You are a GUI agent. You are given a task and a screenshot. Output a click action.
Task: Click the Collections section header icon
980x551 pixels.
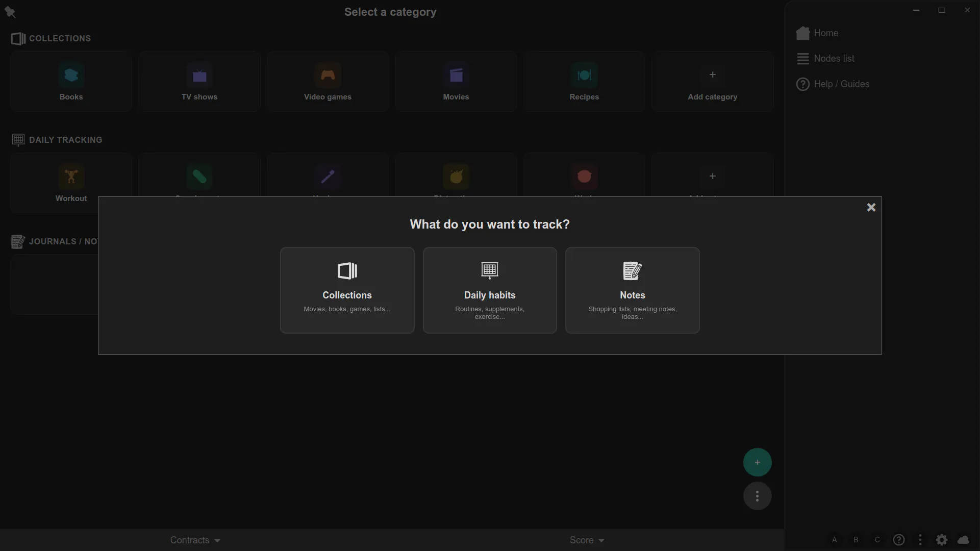[x=18, y=39]
